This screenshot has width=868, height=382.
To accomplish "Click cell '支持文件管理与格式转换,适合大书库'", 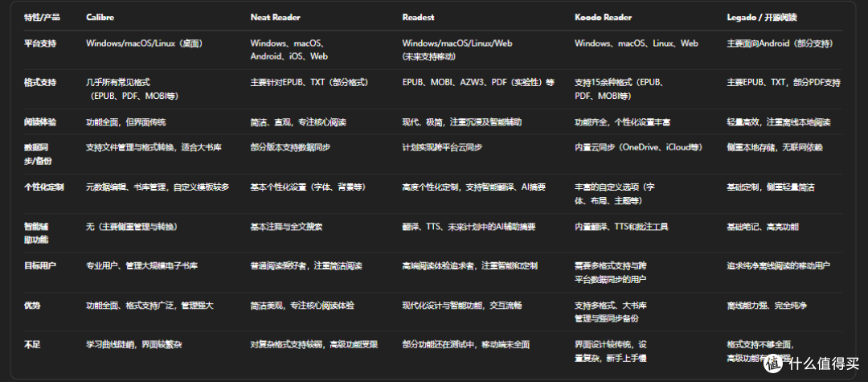I will pos(154,148).
